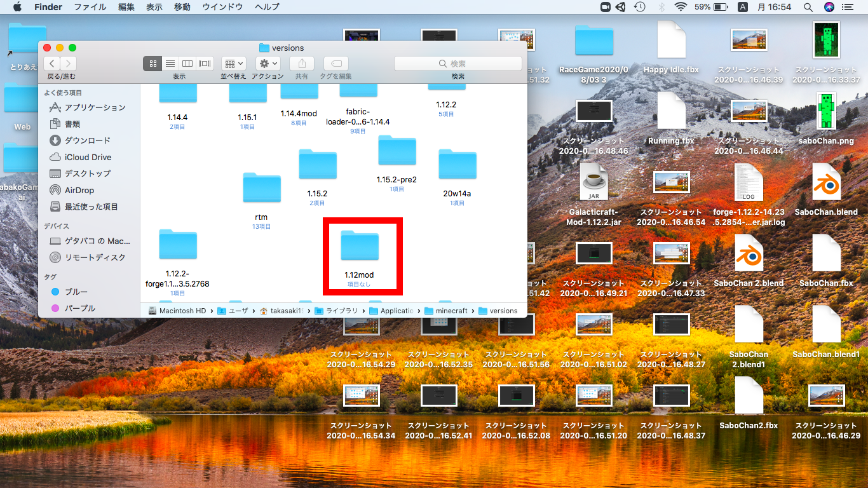Open Wi-Fi status in the menu bar
The width and height of the screenshot is (868, 488).
681,7
